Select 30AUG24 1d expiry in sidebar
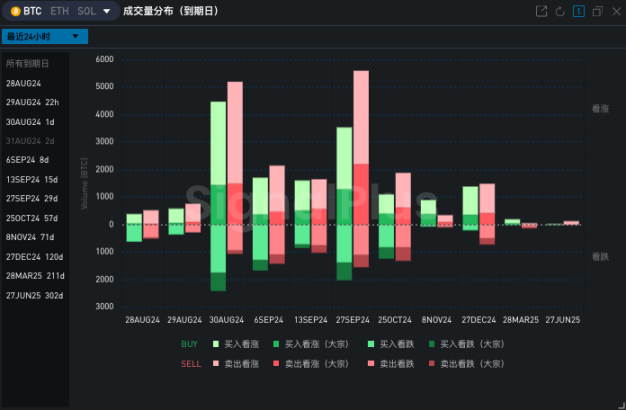The height and width of the screenshot is (410, 626). tap(30, 122)
